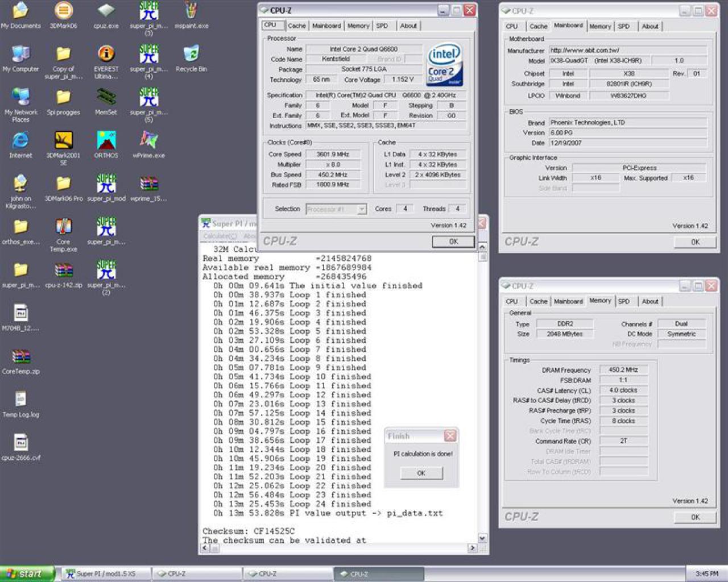Click the Super PI scrollbar down arrow
Viewport: 728px width, 582px height.
482,538
